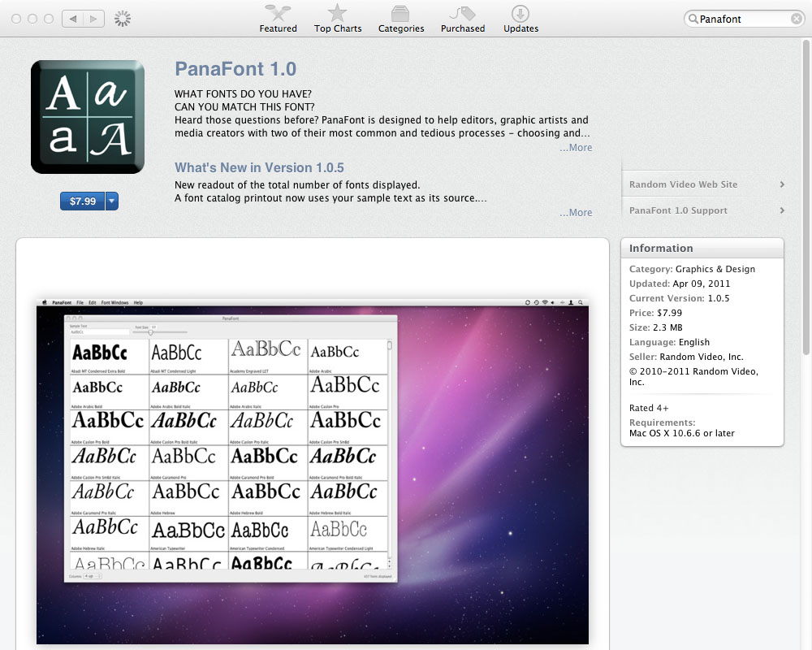Open the Purchased tag icon
Viewport: 812px width, 650px height.
point(463,14)
